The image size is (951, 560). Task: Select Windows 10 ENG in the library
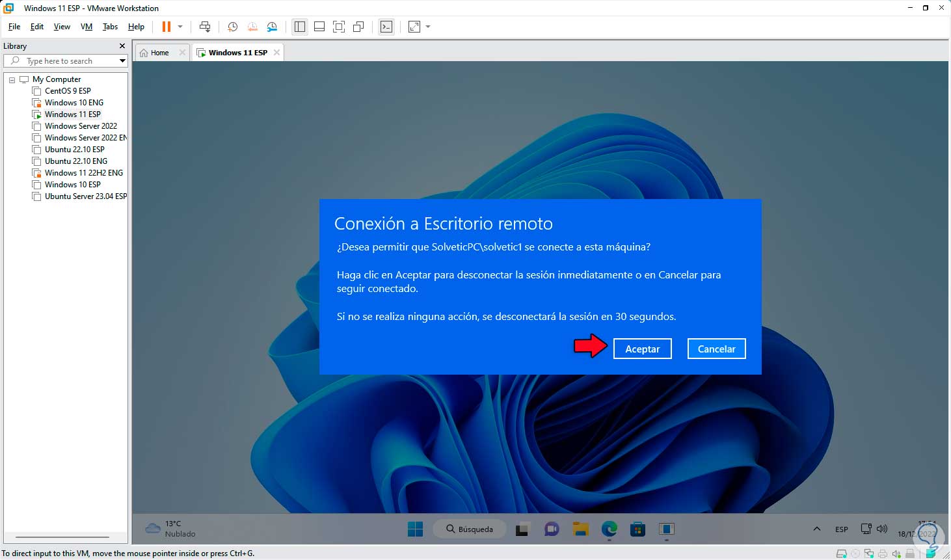click(74, 103)
